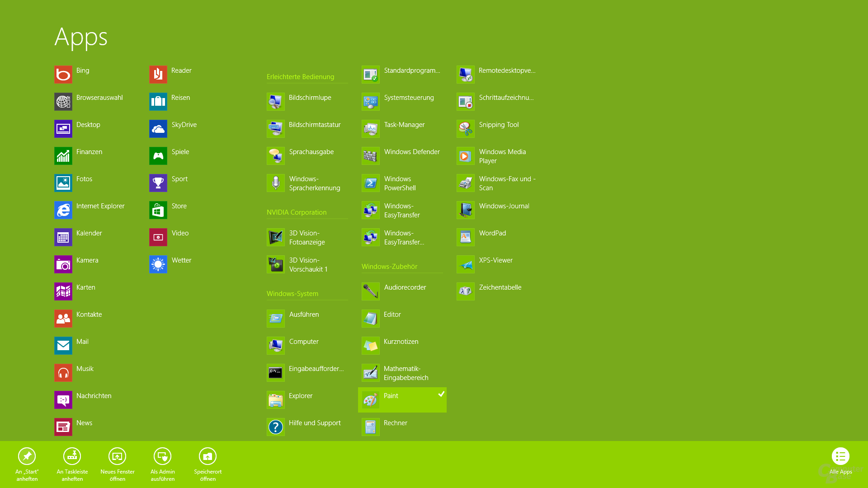Open the Video app icon
This screenshot has width=868, height=488.
tap(158, 237)
